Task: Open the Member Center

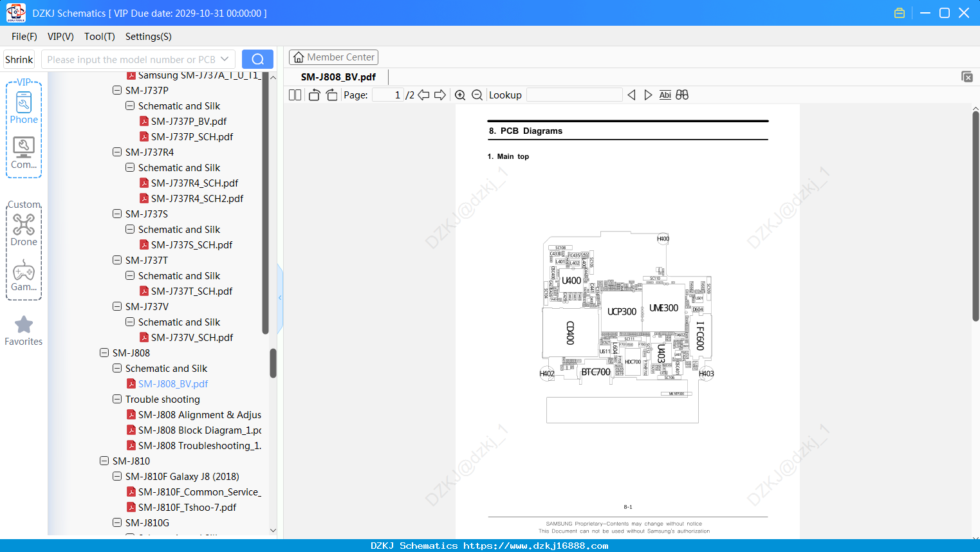Action: pyautogui.click(x=333, y=57)
